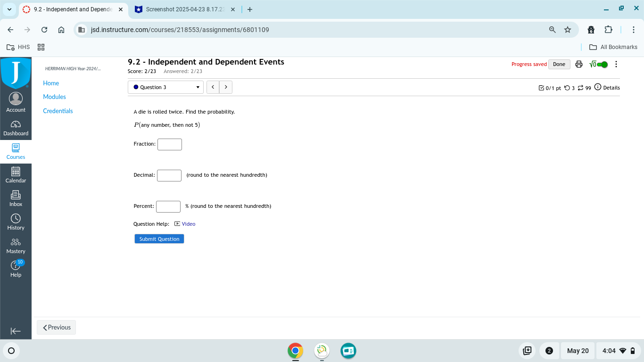Open the Credentials course link

[58, 111]
